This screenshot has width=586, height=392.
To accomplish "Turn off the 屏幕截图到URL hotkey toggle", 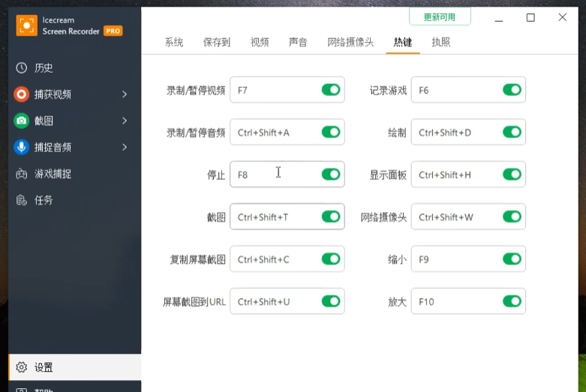I will pos(331,301).
